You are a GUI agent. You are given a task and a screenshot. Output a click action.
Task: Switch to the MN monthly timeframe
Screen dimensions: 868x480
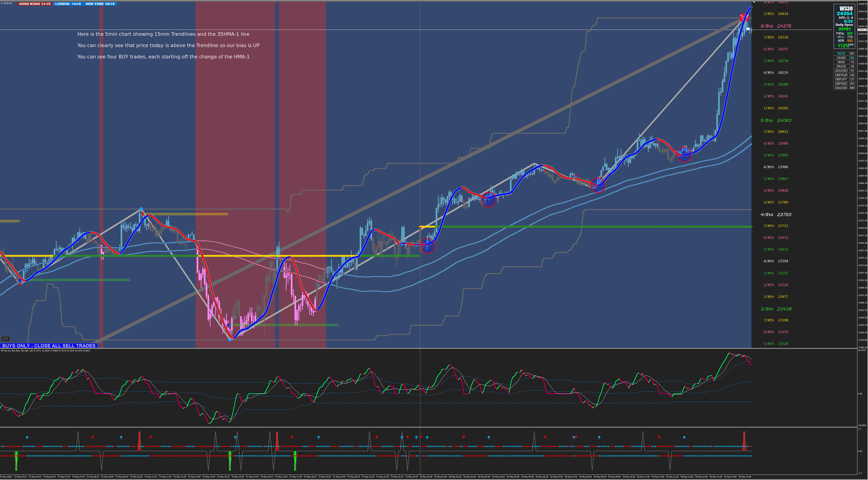[852, 88]
